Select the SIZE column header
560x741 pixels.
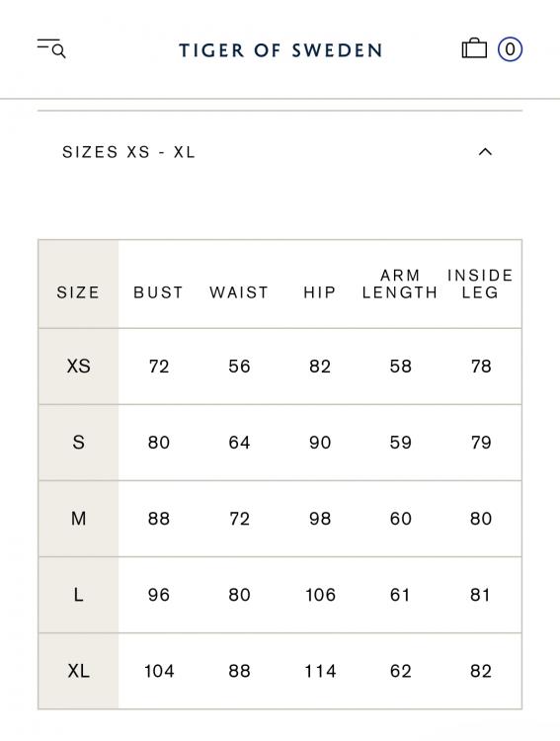point(78,292)
